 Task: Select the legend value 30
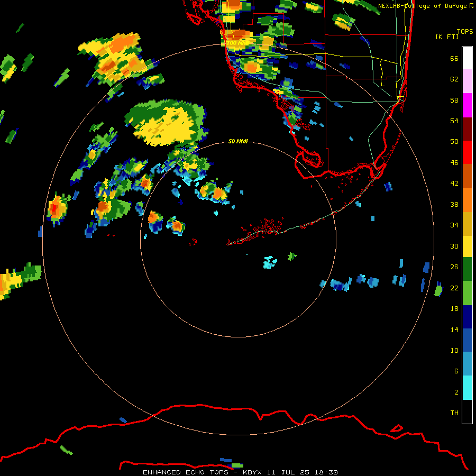point(454,246)
